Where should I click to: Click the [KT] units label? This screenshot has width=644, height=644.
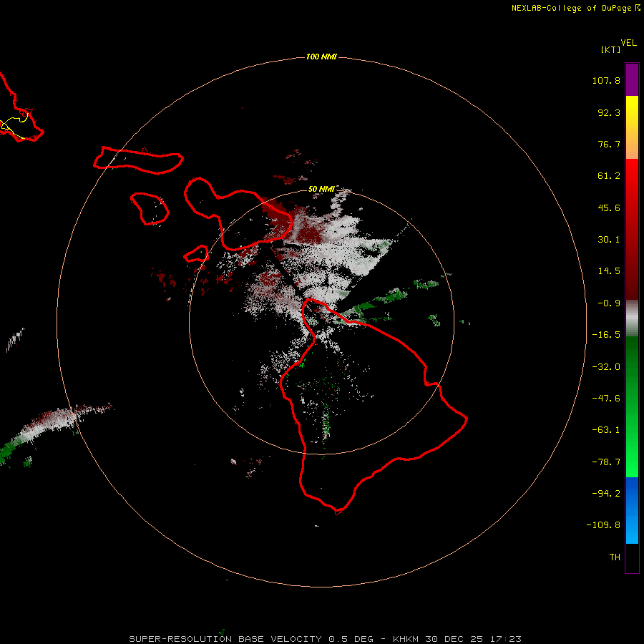click(611, 49)
